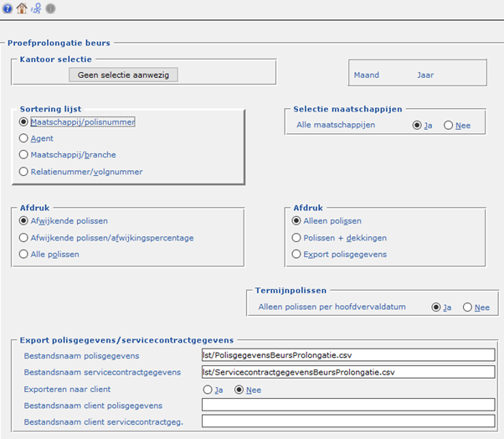Click the blue help question mark icon
This screenshot has height=439, width=504.
point(7,8)
